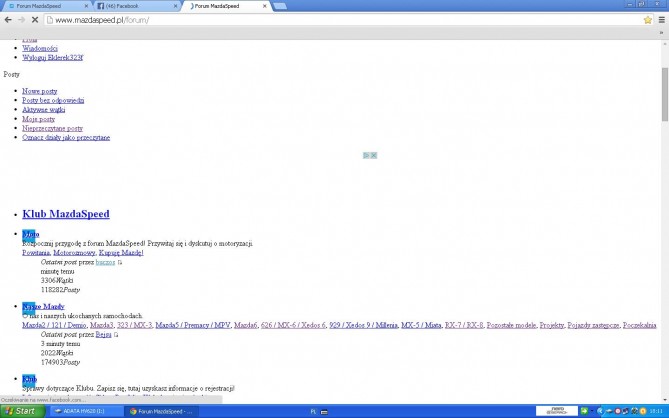Open the Pojazdy zastępcze link

[x=593, y=325]
